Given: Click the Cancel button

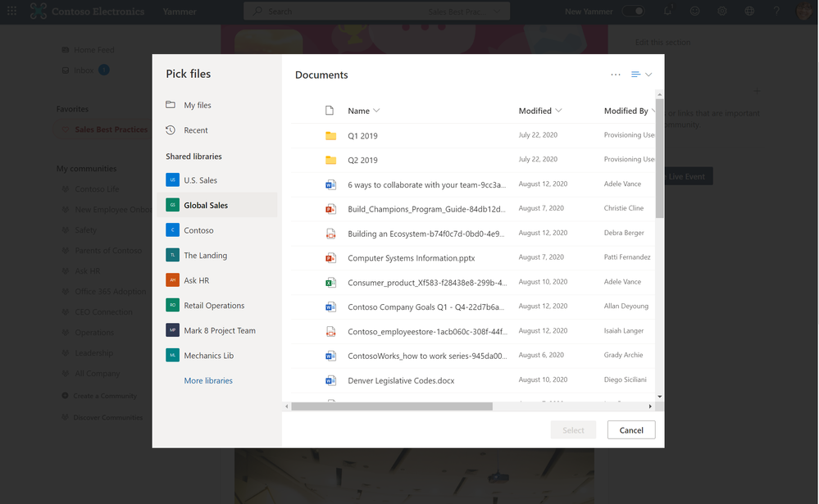Looking at the screenshot, I should 631,430.
